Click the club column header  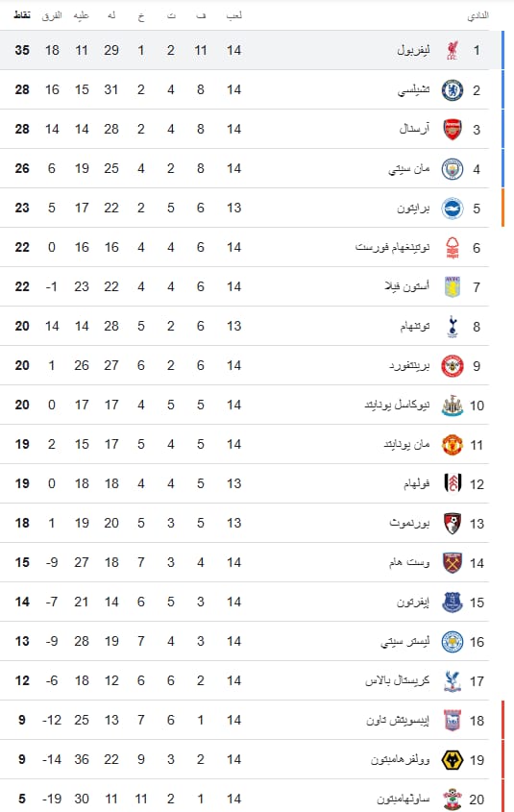click(x=477, y=16)
